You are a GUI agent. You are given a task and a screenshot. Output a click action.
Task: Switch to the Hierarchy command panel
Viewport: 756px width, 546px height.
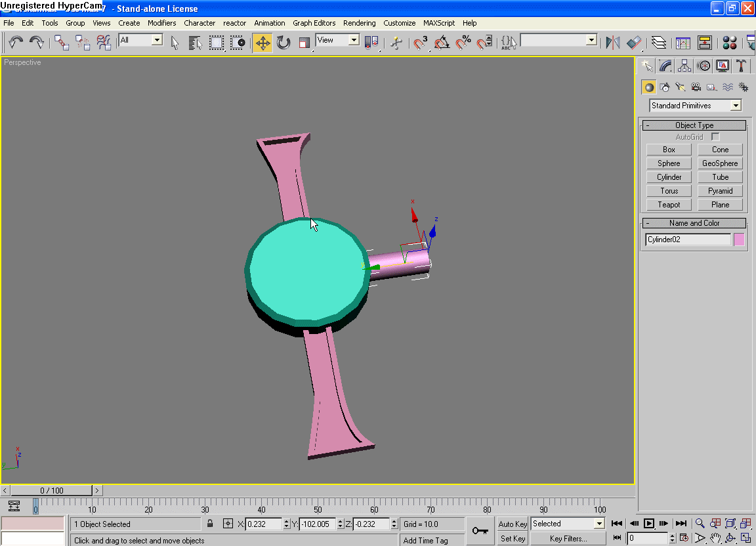pyautogui.click(x=684, y=66)
